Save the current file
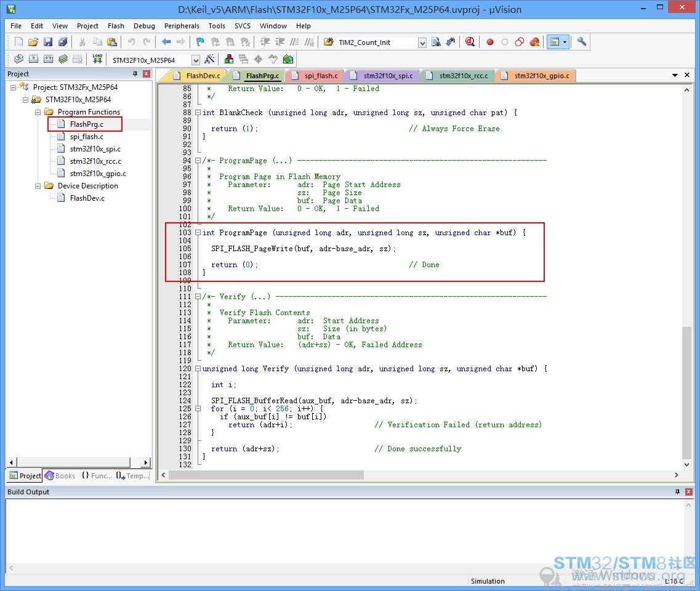Image resolution: width=700 pixels, height=591 pixels. [48, 42]
